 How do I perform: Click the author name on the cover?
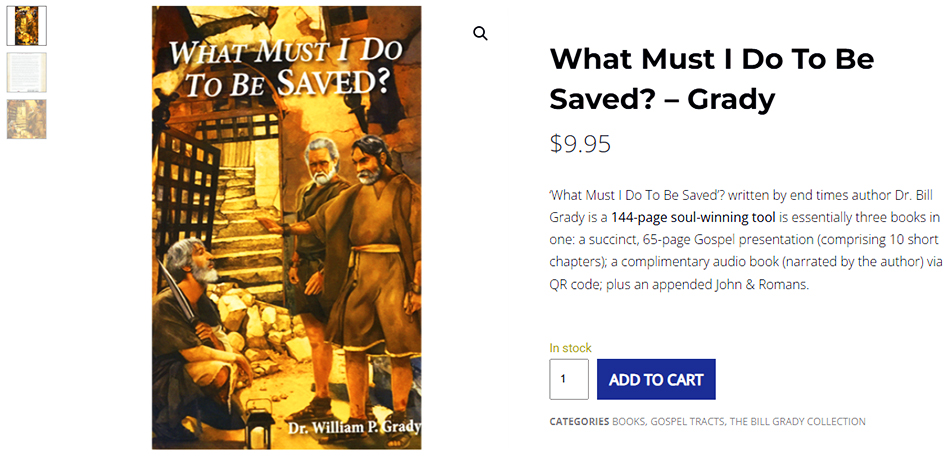(352, 428)
